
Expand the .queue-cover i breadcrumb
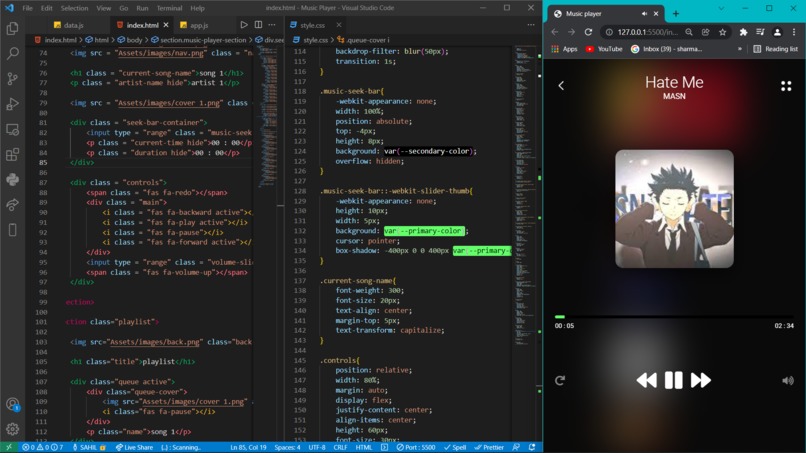coord(363,40)
